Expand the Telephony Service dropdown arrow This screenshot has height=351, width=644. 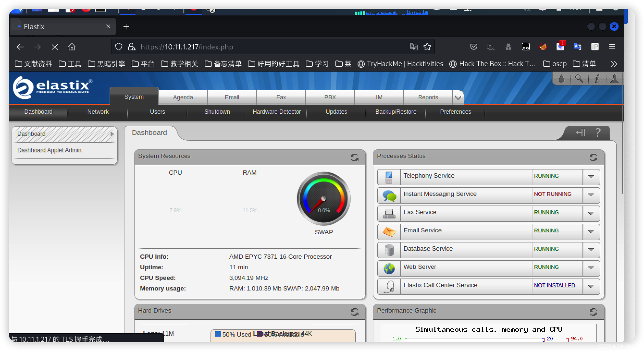click(x=592, y=176)
